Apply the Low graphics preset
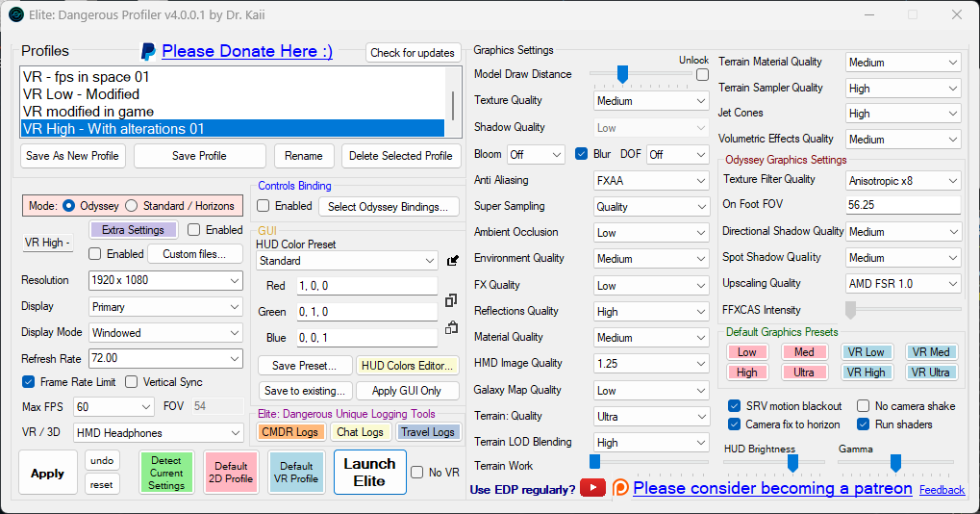This screenshot has height=514, width=980. pyautogui.click(x=746, y=352)
